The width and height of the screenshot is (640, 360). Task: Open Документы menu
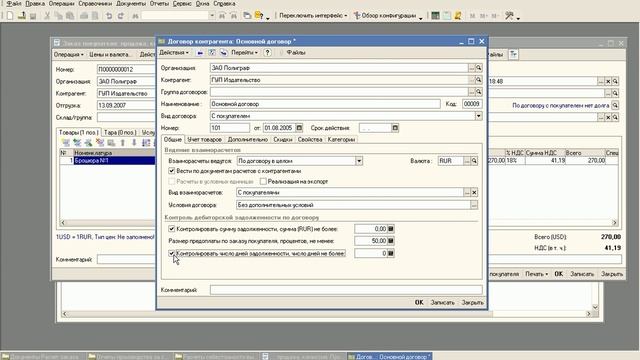tap(131, 3)
